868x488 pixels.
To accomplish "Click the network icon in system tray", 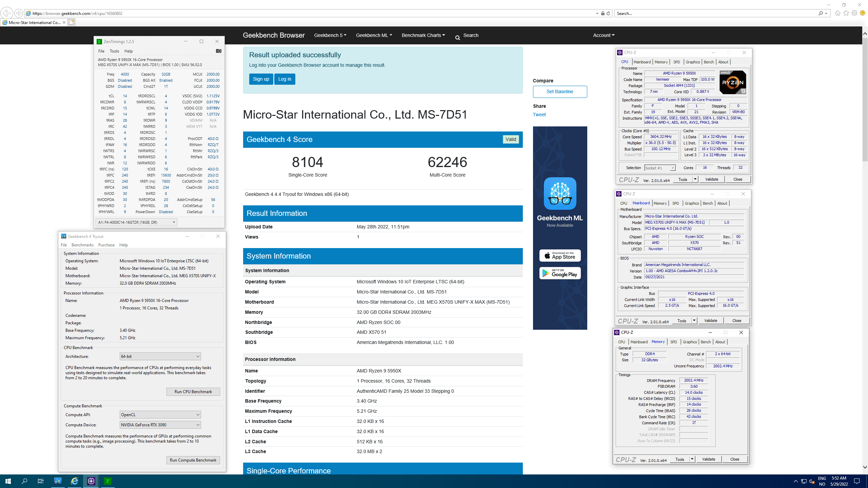I will (x=804, y=481).
